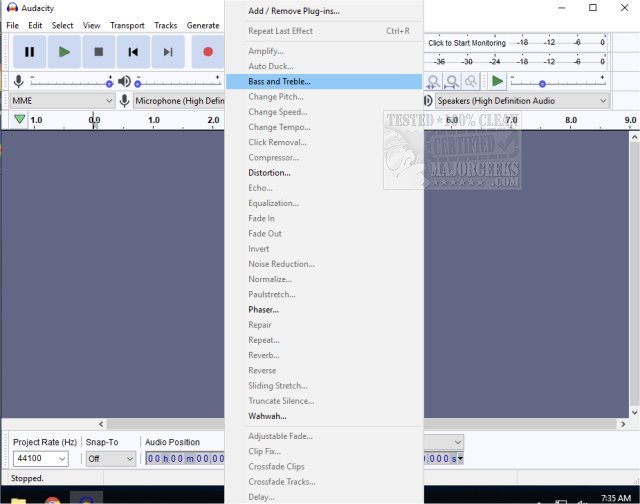Screen dimensions: 640x504
Task: Click the microphone icon beside recording device
Action: pyautogui.click(x=124, y=100)
